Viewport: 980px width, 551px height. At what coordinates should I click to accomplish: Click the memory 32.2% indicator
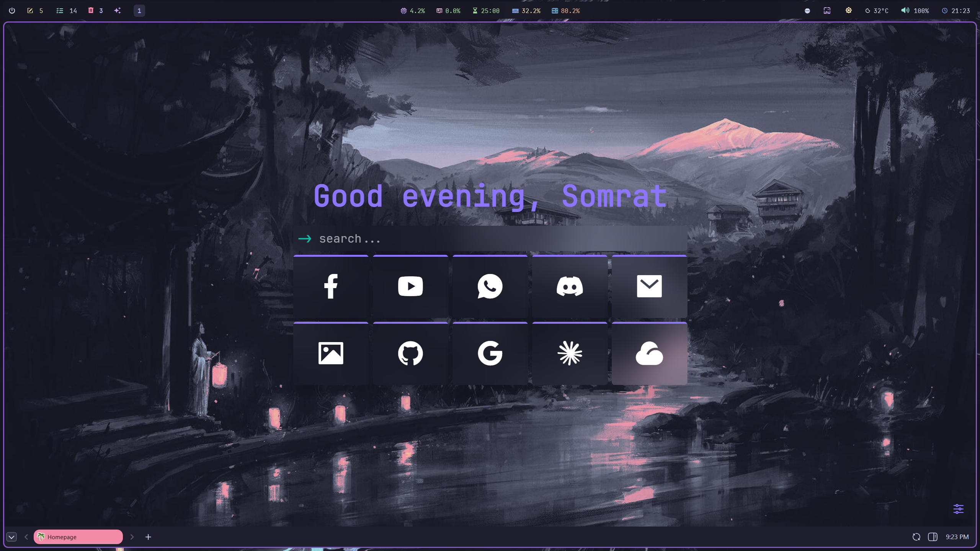click(526, 11)
